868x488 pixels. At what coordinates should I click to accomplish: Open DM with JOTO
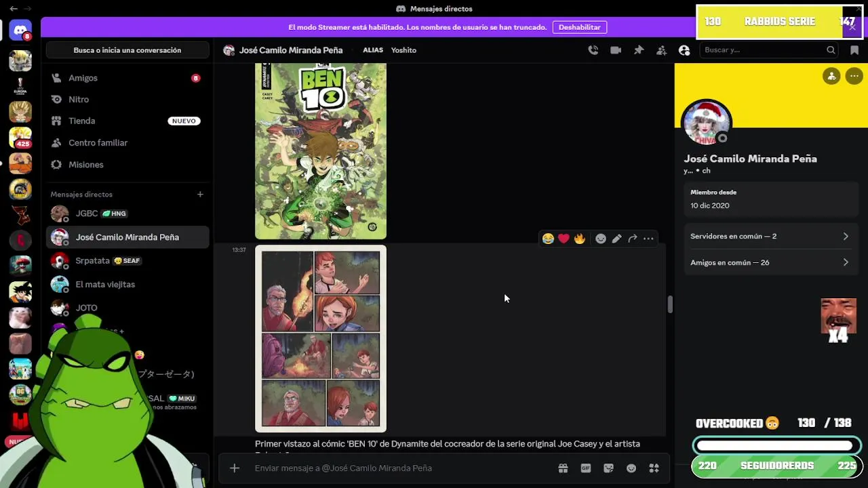click(127, 308)
